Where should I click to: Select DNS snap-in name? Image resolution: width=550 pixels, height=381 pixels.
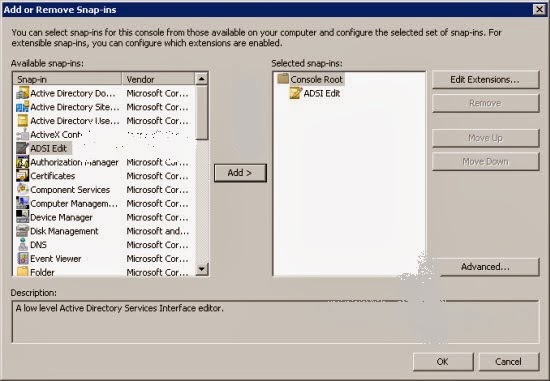pos(38,245)
